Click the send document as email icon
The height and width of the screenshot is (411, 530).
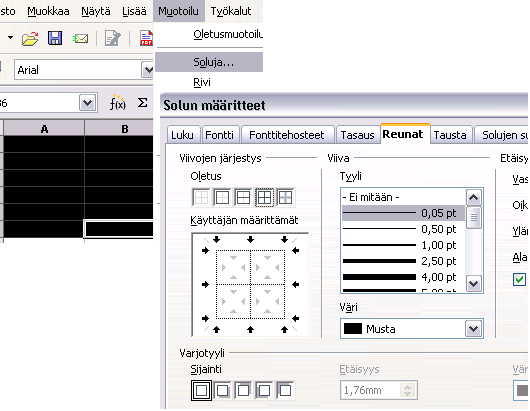click(x=80, y=39)
